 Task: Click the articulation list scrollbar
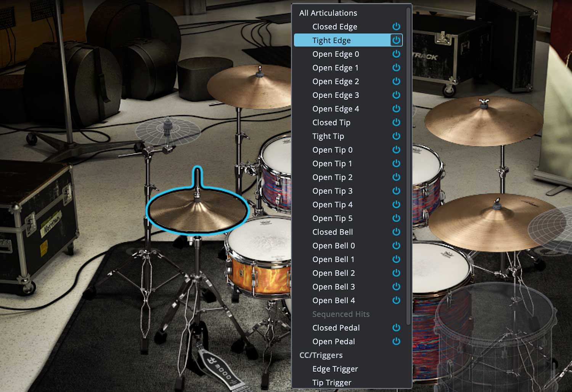point(408,152)
